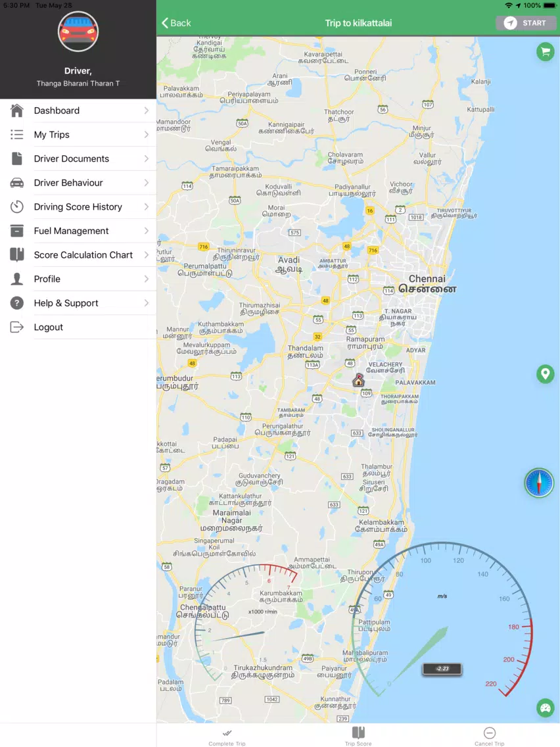Open the Trip Score tab
This screenshot has height=747, width=560.
(x=358, y=736)
